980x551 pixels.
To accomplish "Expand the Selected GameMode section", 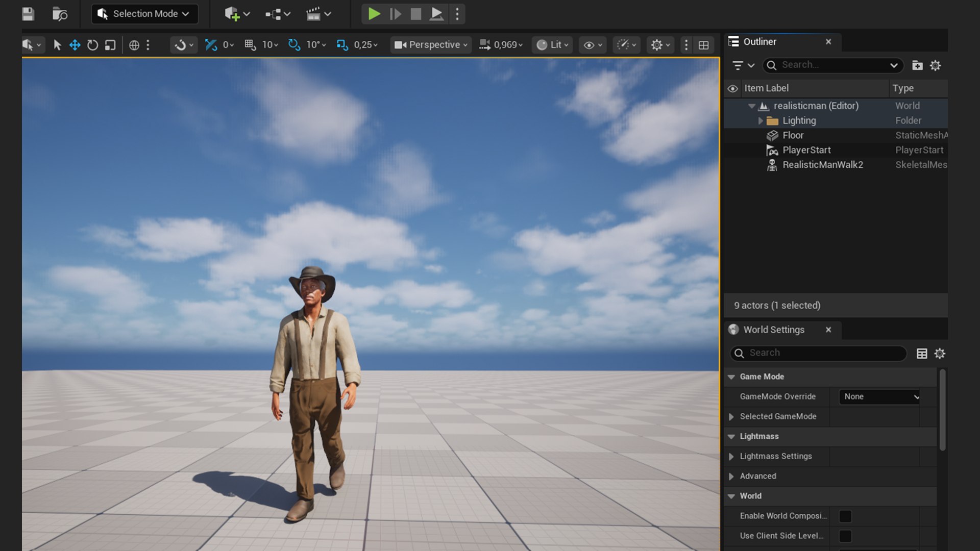I will point(731,417).
